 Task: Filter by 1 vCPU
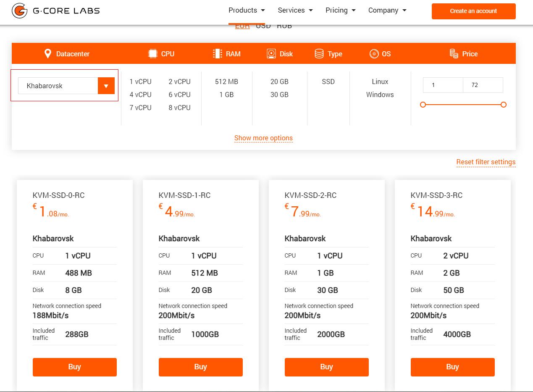coord(140,82)
